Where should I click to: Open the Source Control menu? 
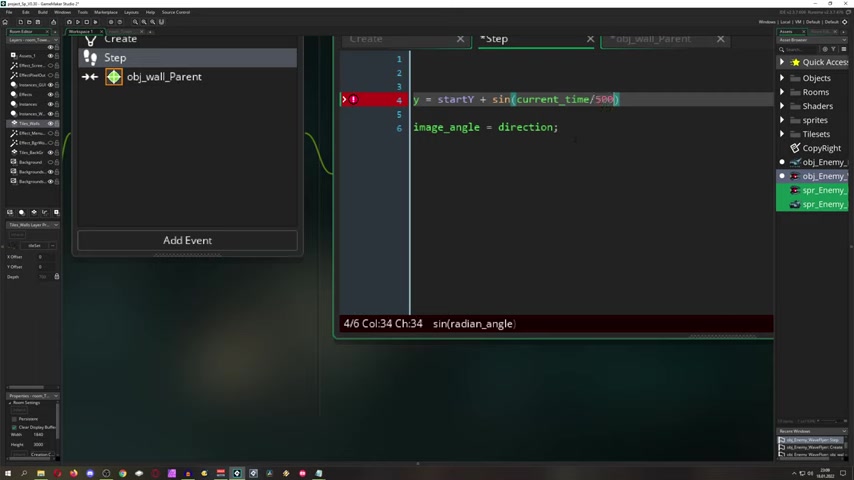coord(175,12)
